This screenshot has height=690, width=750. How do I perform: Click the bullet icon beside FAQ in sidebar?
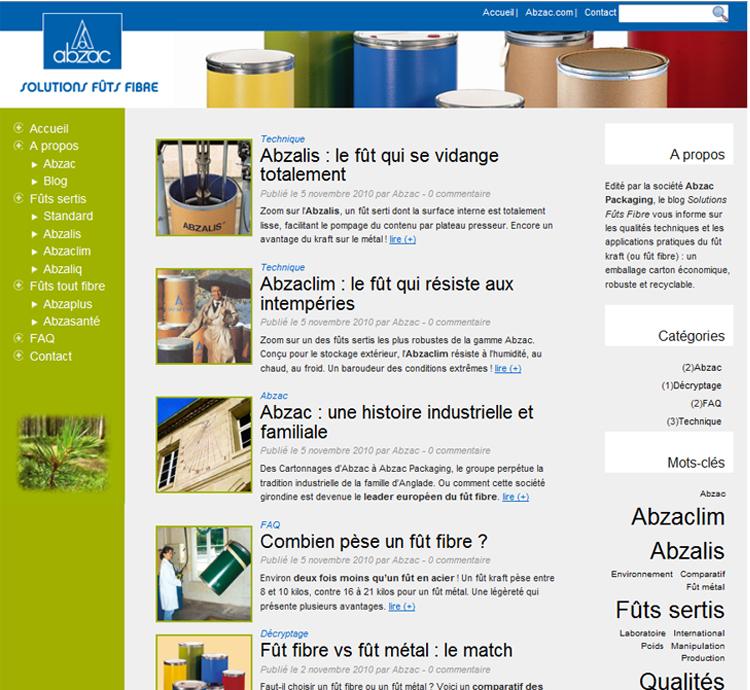(x=19, y=338)
